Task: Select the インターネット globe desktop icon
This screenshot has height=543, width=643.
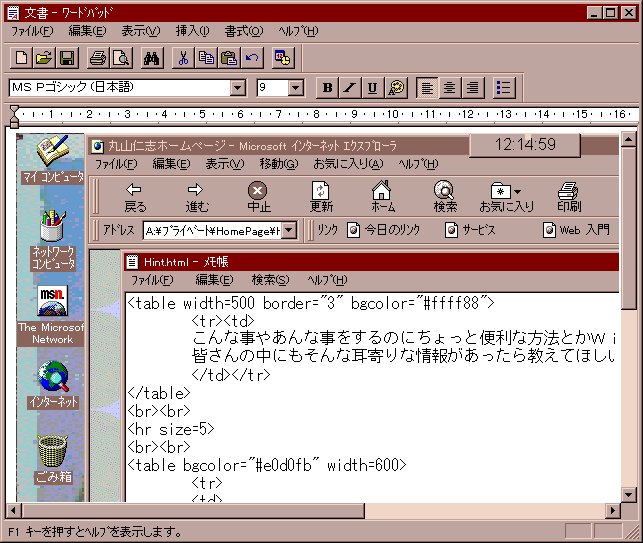Action: tap(53, 385)
